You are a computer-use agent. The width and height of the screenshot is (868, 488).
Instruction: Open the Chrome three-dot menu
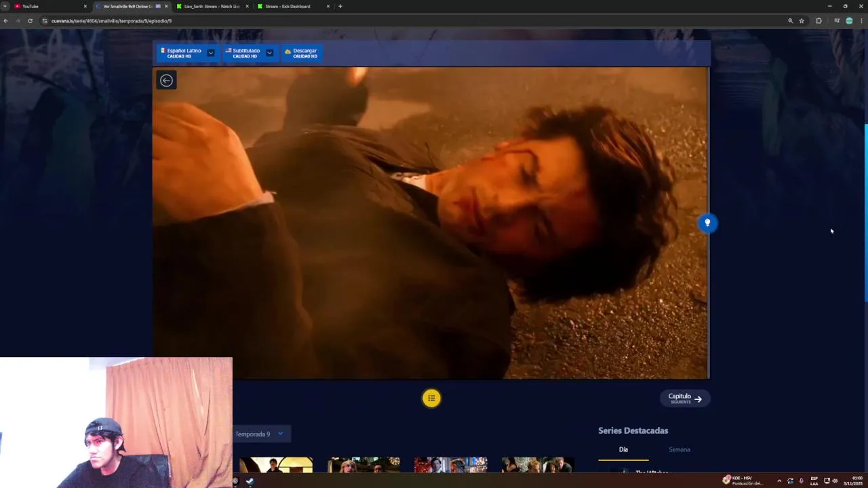tap(861, 21)
